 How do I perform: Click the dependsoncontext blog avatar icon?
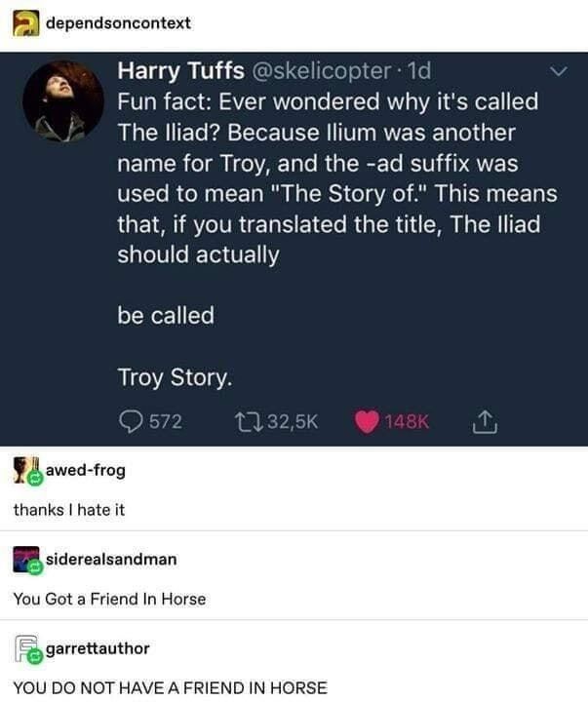(26, 23)
